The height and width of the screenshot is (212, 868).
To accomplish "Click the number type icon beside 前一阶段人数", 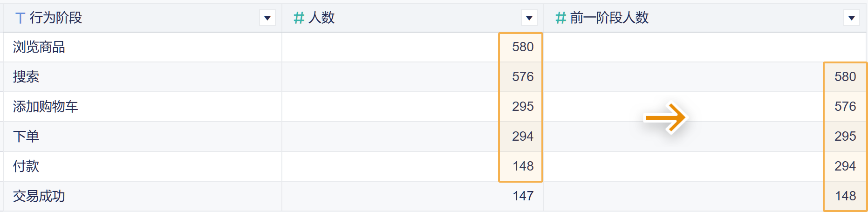I will click(560, 18).
